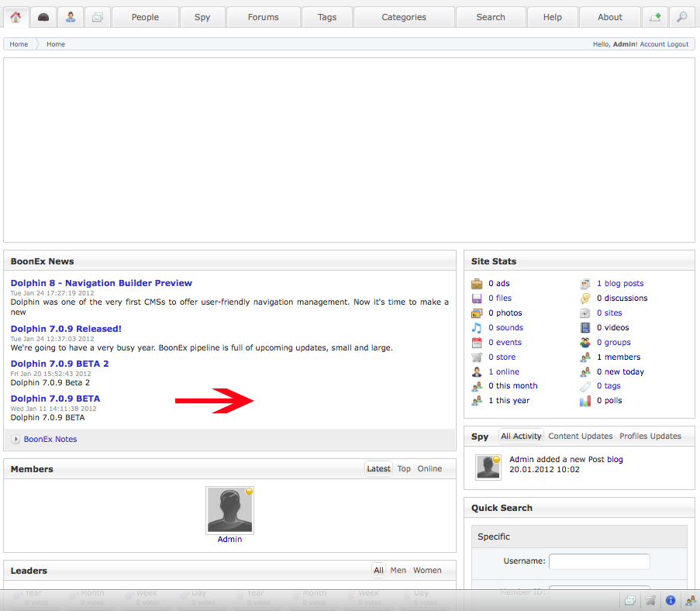The image size is (700, 611).
Task: Click the Home house icon tab
Action: click(x=16, y=17)
